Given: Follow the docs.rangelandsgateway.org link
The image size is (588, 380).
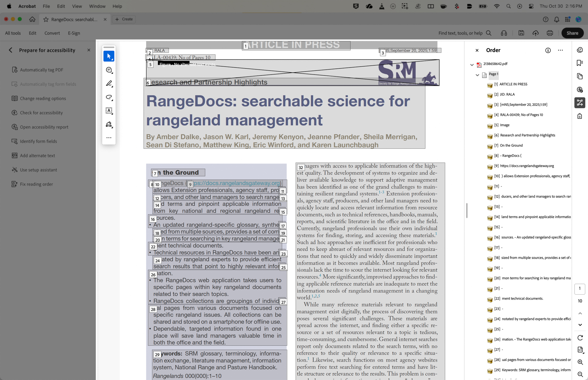Looking at the screenshot, I should tap(236, 183).
